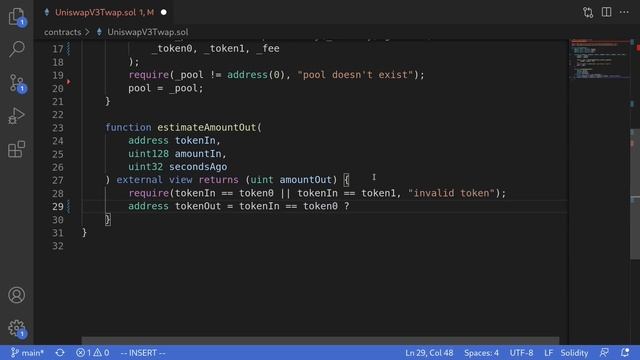Open changes compare icon in editor toolbar
The image size is (640, 360).
(588, 12)
